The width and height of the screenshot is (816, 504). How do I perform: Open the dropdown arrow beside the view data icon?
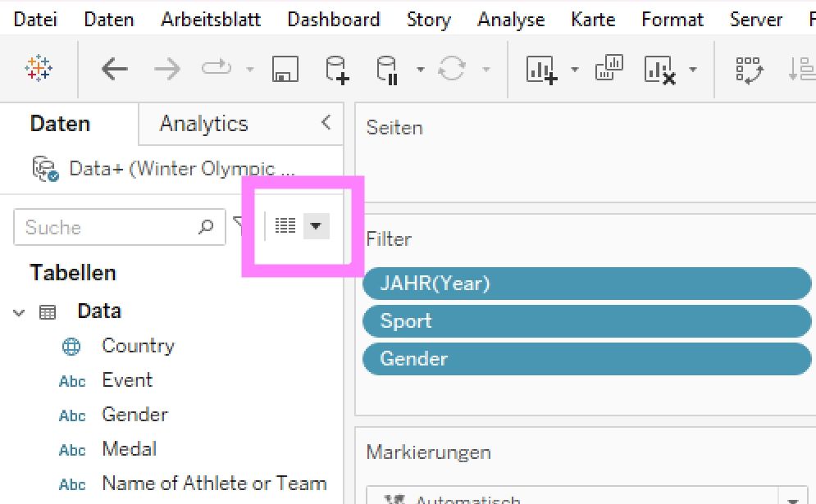tap(316, 225)
